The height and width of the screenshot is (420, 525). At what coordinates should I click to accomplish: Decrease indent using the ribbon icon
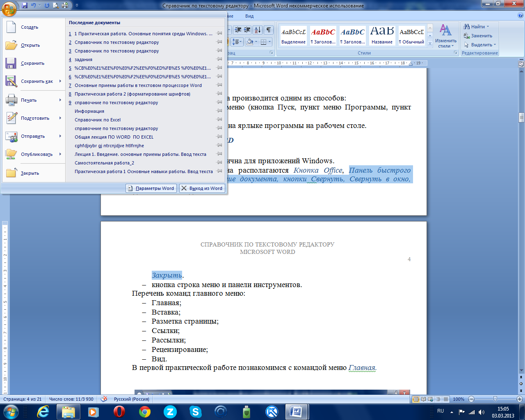coord(238,30)
